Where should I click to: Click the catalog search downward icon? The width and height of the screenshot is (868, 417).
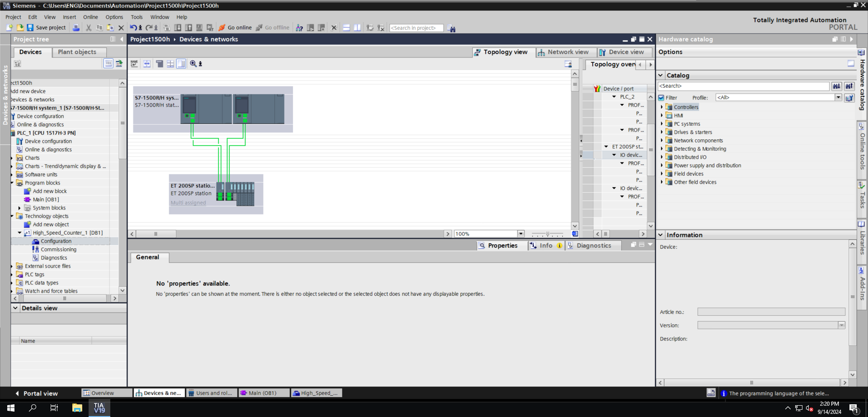point(836,86)
